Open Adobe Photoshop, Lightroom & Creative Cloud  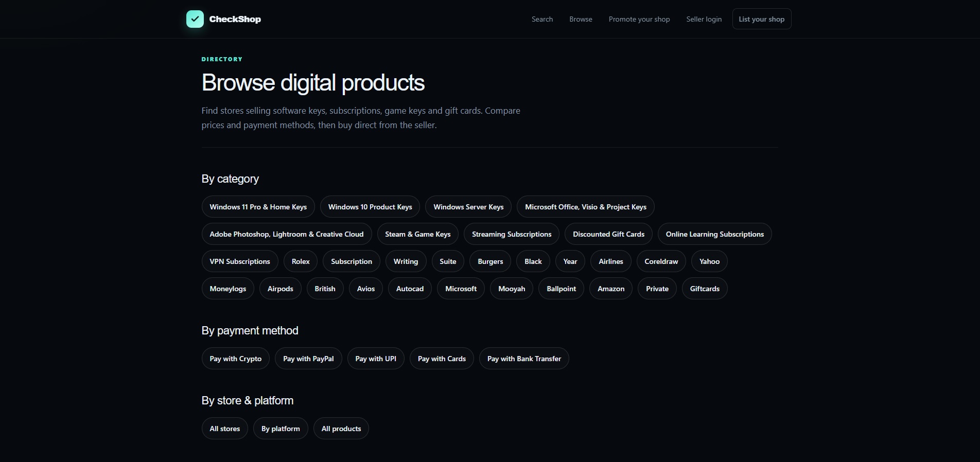click(x=287, y=234)
